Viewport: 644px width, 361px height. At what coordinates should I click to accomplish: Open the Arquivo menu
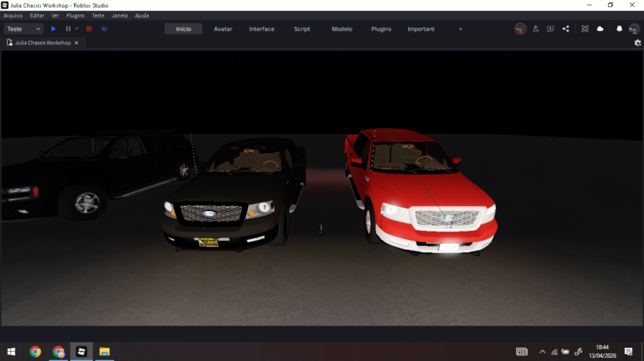[x=13, y=15]
